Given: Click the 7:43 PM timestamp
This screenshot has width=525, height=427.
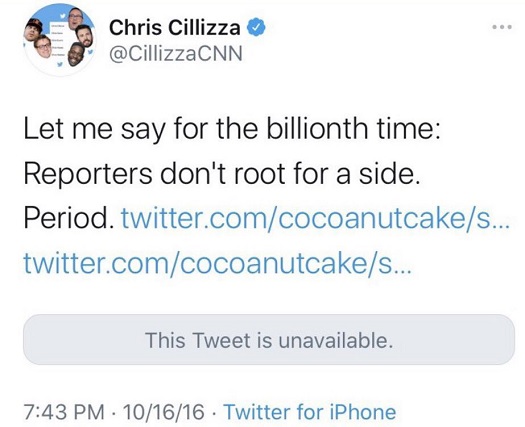Looking at the screenshot, I should [64, 412].
